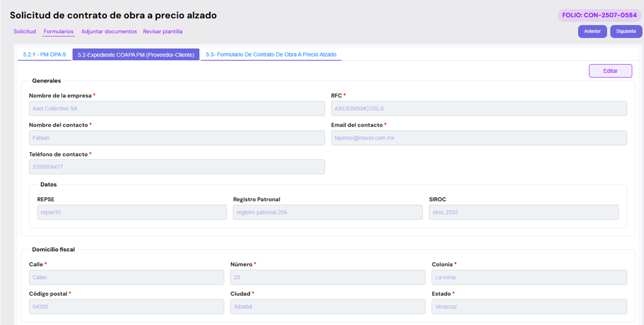The height and width of the screenshot is (325, 644).
Task: Open the Solicitud section
Action: (25, 32)
